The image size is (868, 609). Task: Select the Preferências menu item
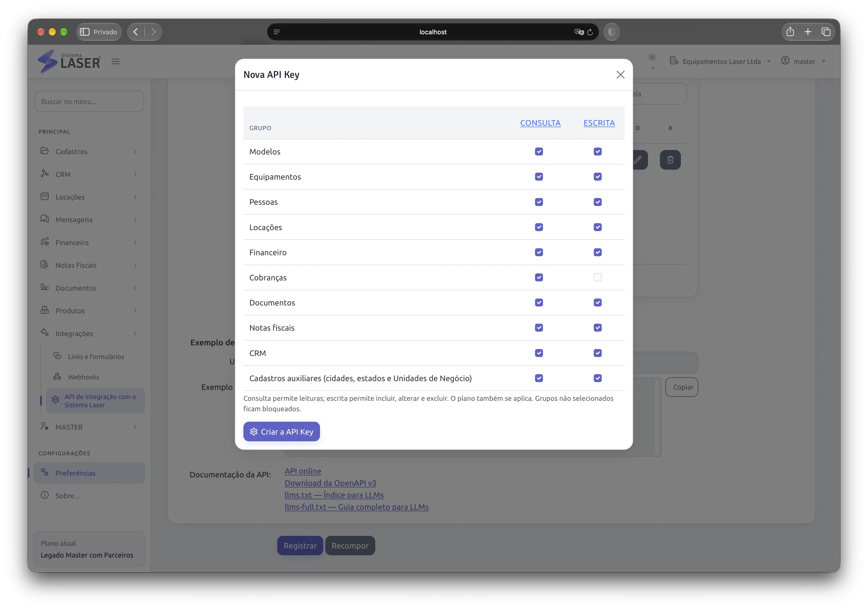89,473
